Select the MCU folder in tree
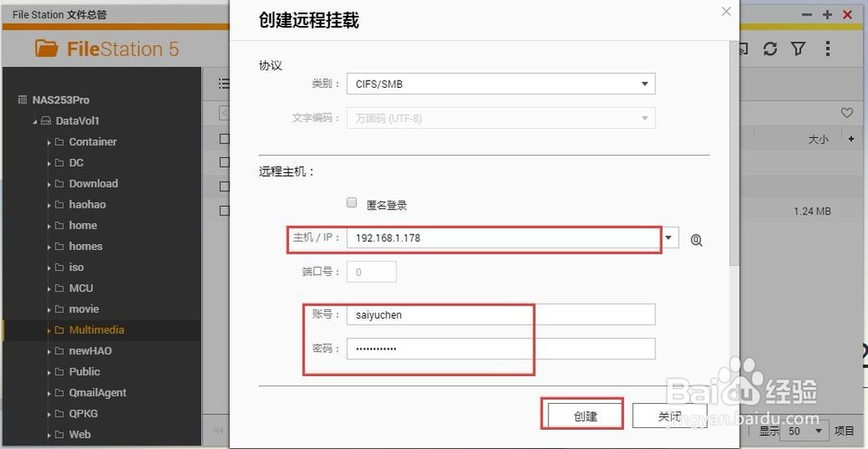This screenshot has height=449, width=868. (81, 288)
